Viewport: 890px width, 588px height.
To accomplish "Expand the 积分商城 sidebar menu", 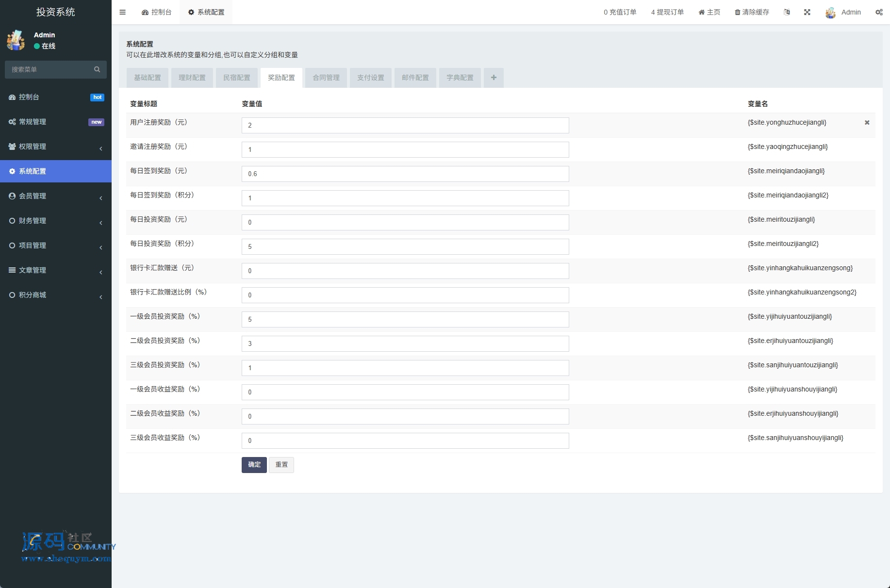I will (56, 295).
